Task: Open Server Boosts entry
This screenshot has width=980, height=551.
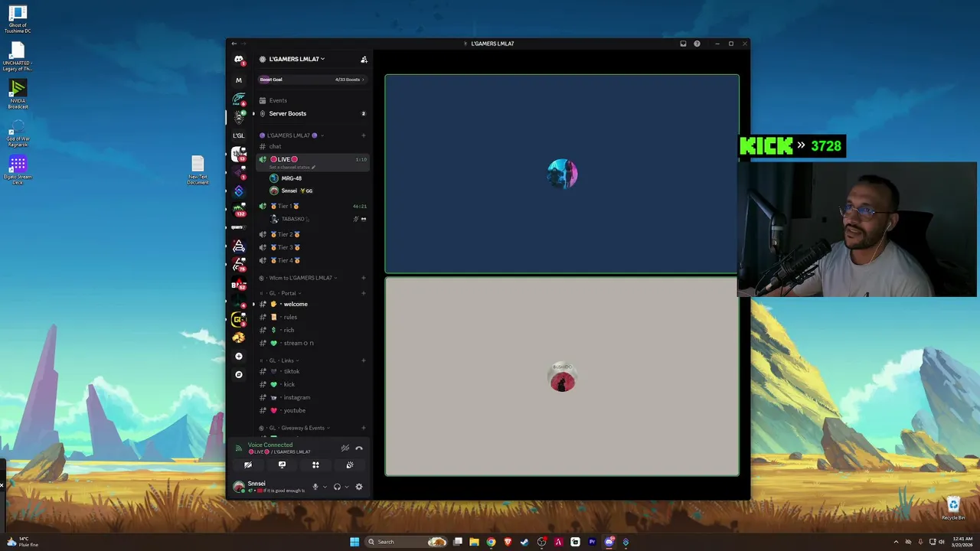Action: click(x=312, y=113)
